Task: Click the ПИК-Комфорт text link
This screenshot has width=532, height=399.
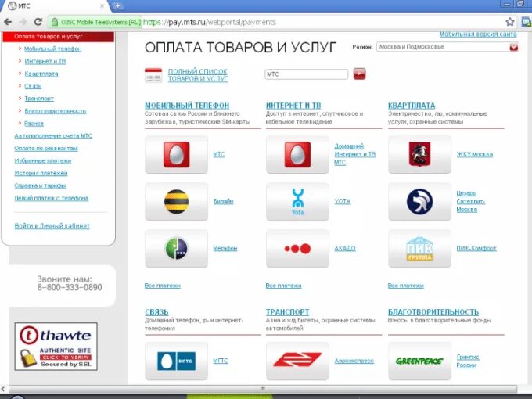Action: [476, 248]
